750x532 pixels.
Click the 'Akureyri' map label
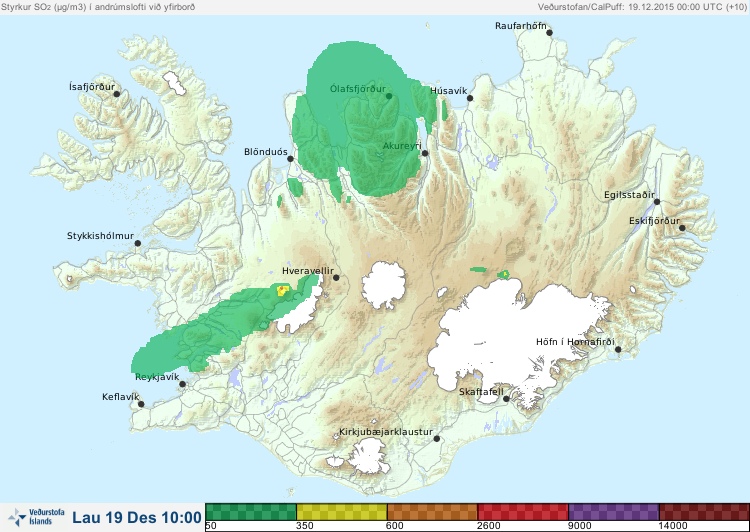pos(402,146)
